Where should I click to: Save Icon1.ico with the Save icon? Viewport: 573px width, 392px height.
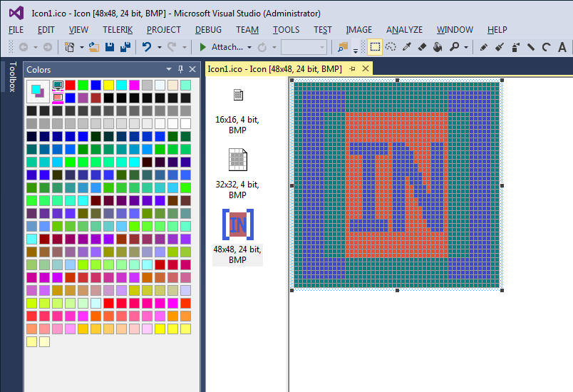pyautogui.click(x=110, y=47)
